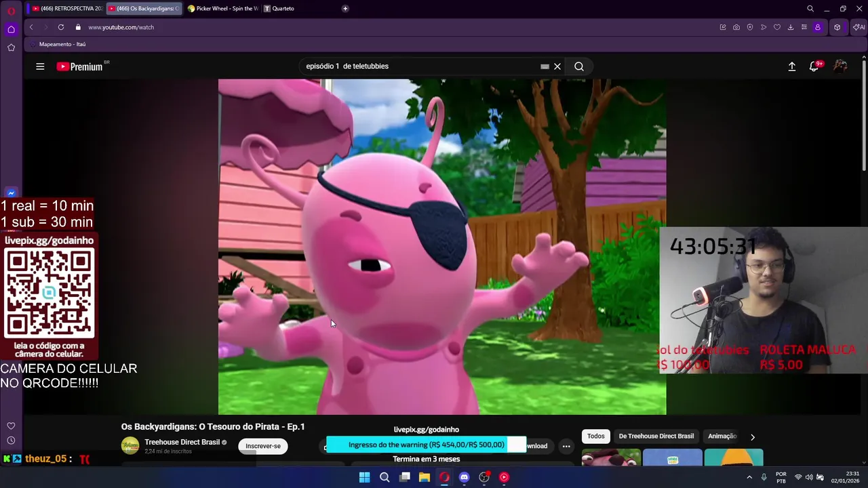Open the edit page icon in address bar
This screenshot has height=488, width=868.
coord(723,27)
